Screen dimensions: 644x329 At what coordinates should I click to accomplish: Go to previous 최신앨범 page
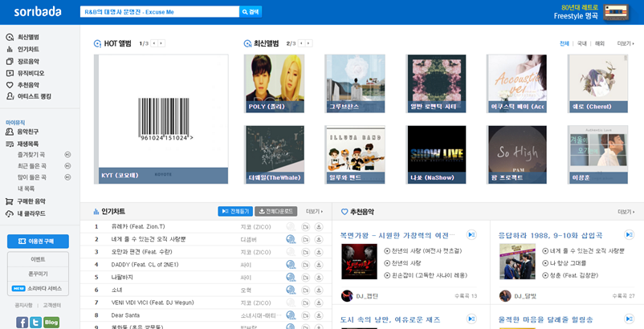coord(301,43)
